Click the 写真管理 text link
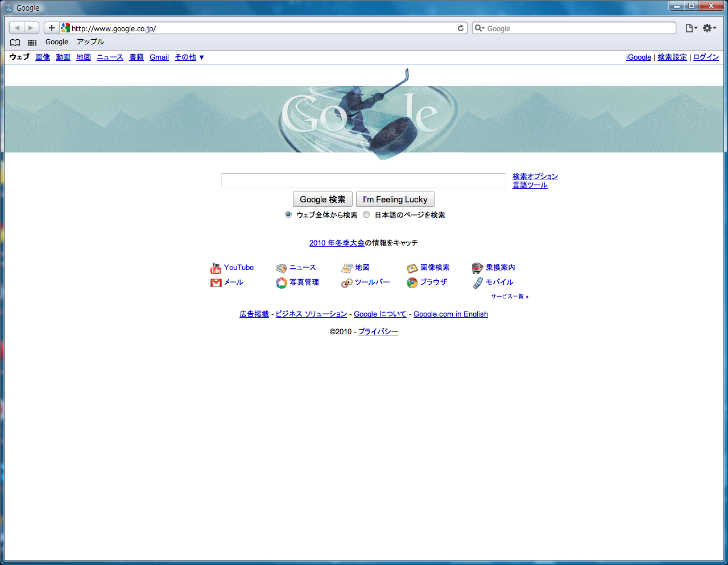 point(304,282)
